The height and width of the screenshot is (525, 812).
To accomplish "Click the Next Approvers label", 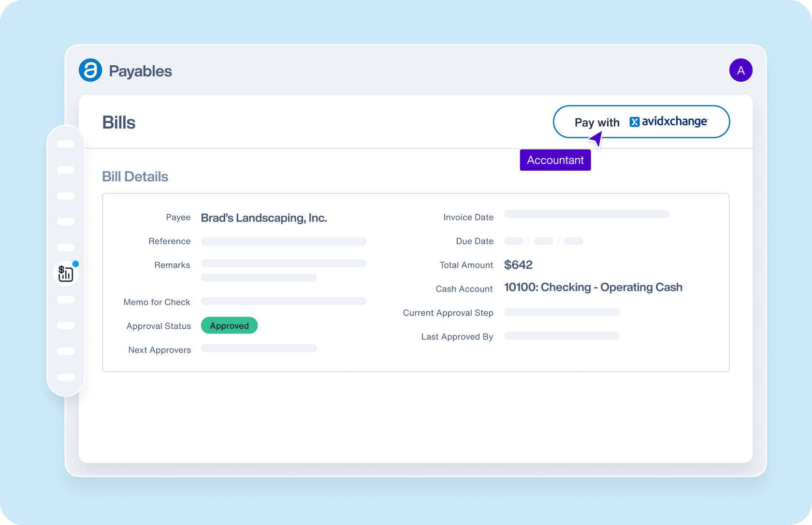I will (x=159, y=350).
